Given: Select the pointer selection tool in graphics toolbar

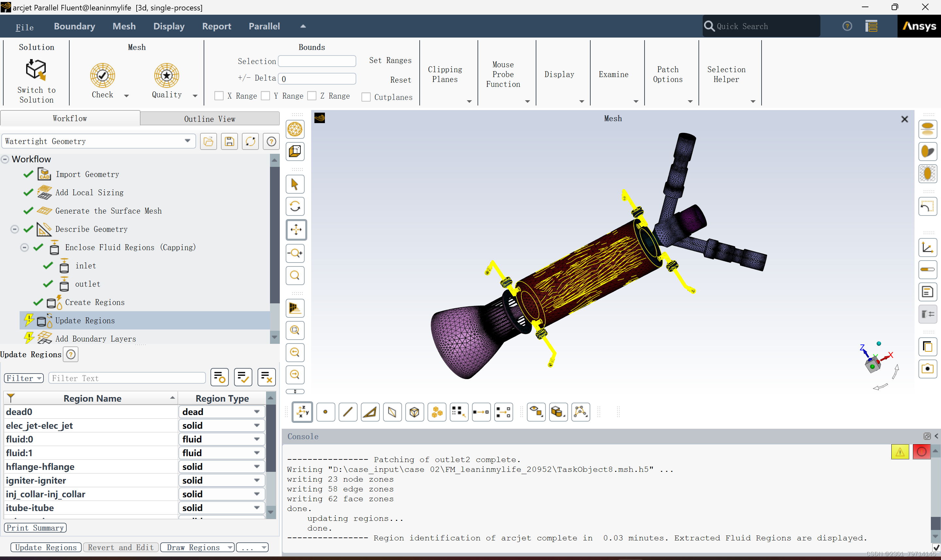Looking at the screenshot, I should [x=295, y=184].
